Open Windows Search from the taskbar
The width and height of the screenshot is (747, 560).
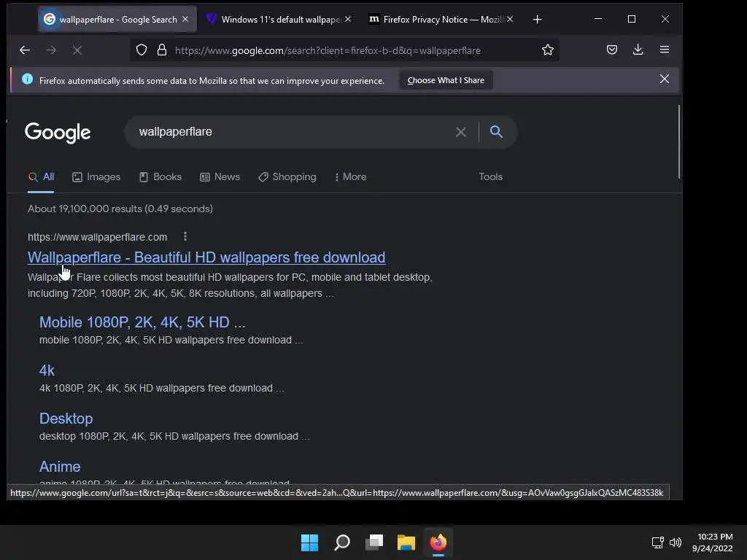(342, 542)
